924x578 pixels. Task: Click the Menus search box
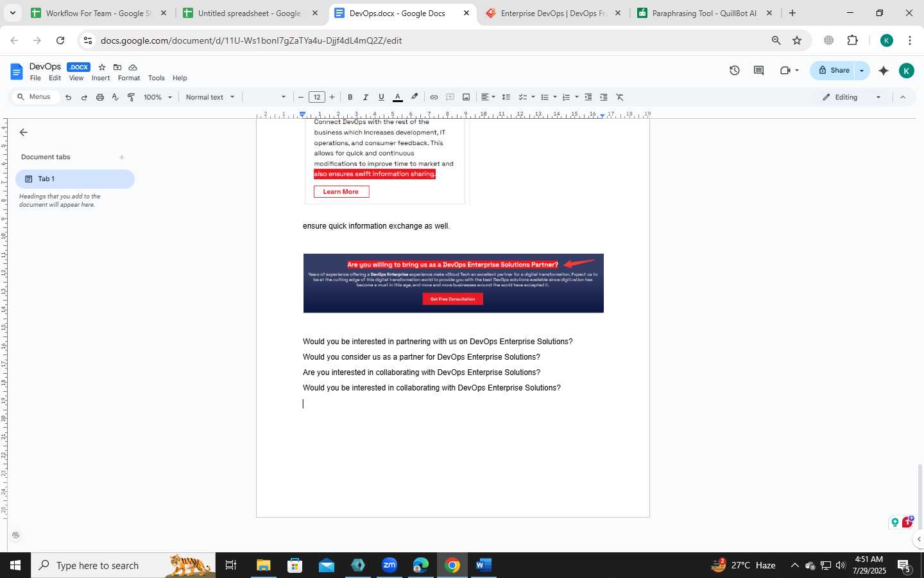tap(35, 97)
